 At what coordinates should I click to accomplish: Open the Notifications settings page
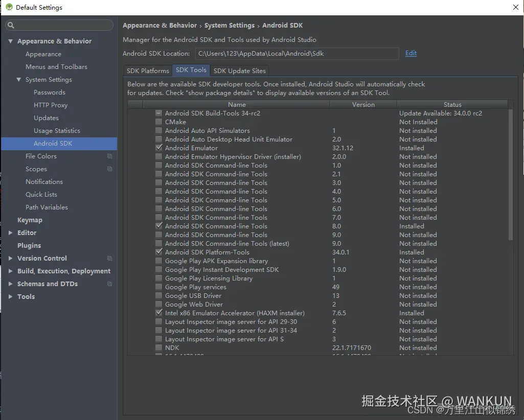pos(44,181)
